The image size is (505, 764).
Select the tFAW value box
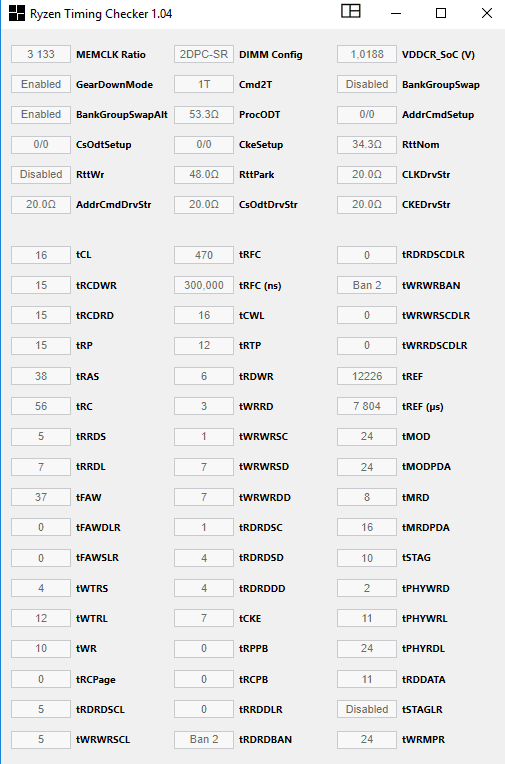(x=41, y=497)
